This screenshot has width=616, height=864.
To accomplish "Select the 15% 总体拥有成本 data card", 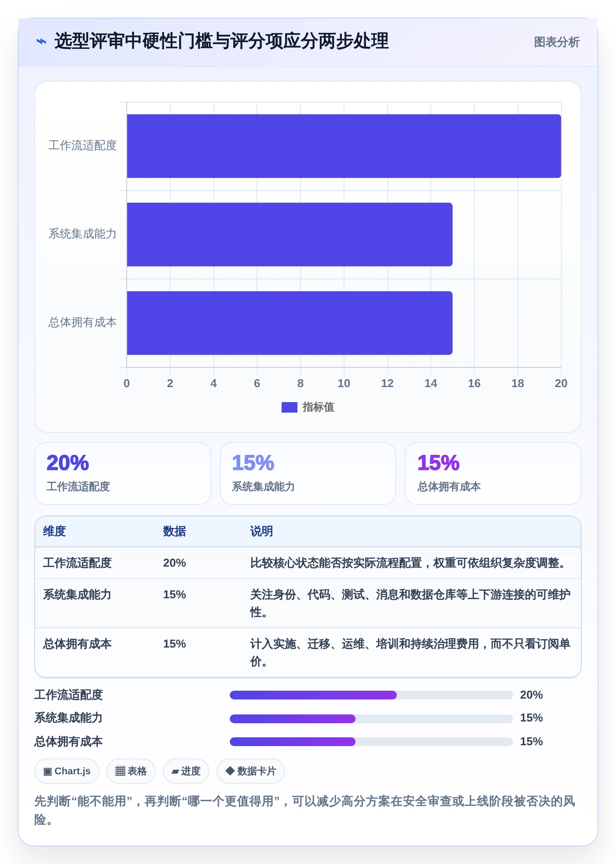I will (493, 473).
